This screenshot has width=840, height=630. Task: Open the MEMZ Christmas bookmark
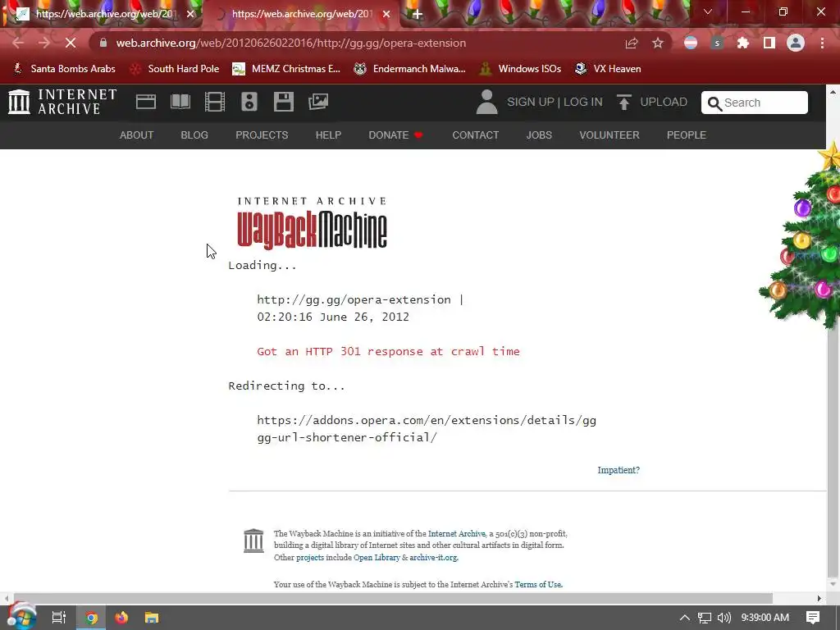point(286,69)
